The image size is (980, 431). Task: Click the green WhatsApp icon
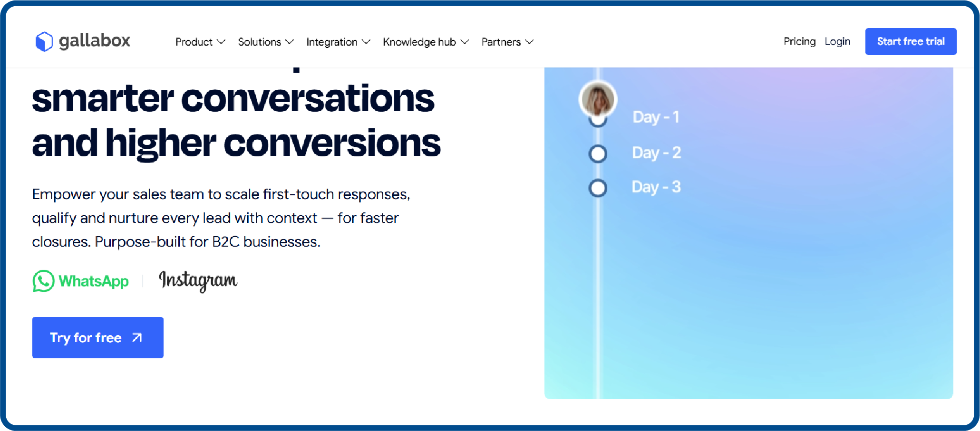pyautogui.click(x=43, y=281)
